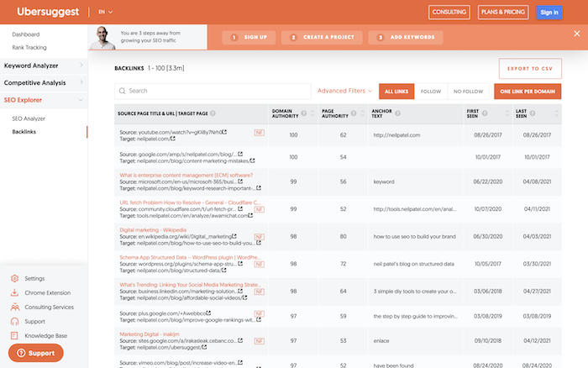Open external link for sites.google.com source
Screen dimensions: 588x368
240,340
